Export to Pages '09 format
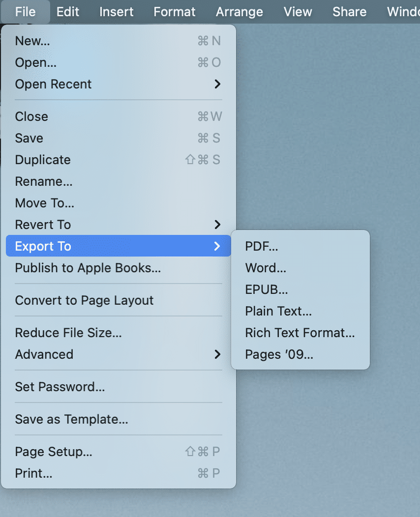Image resolution: width=420 pixels, height=517 pixels. (278, 354)
